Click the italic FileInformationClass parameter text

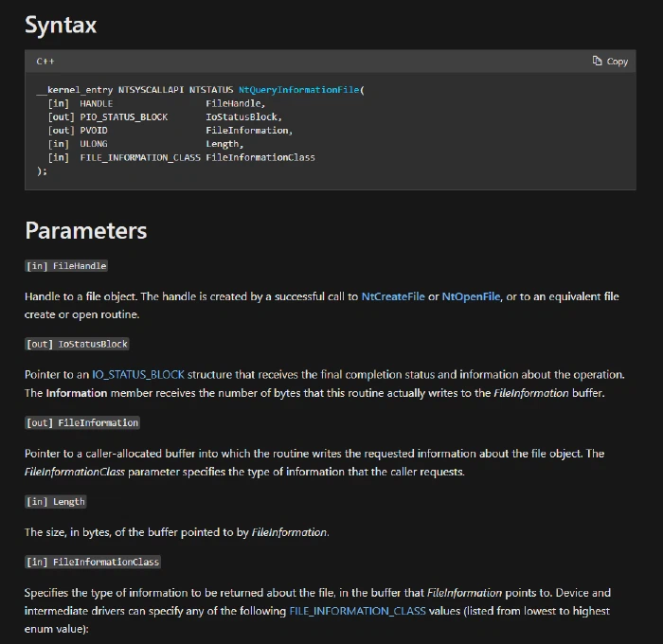75,472
